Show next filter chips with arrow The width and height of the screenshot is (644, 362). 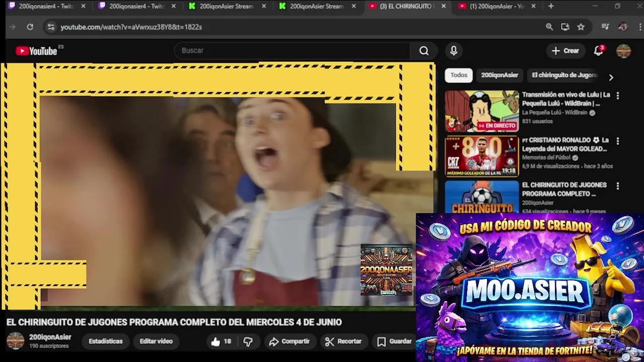coord(611,77)
